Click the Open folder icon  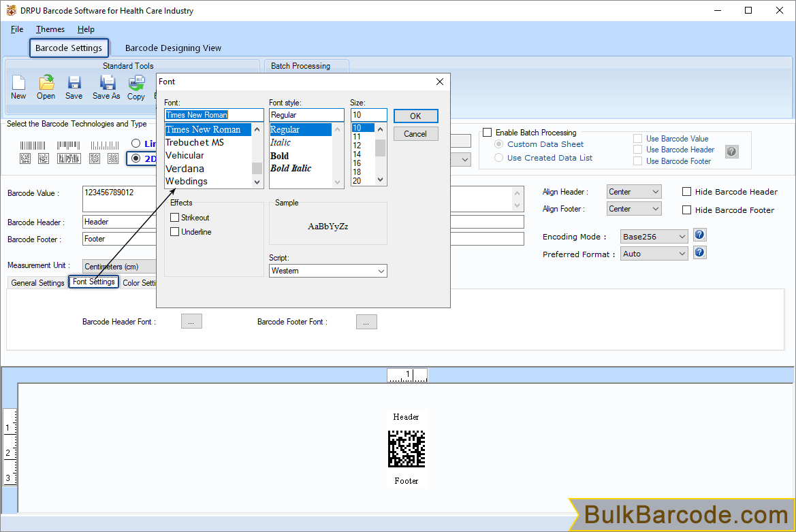click(46, 83)
